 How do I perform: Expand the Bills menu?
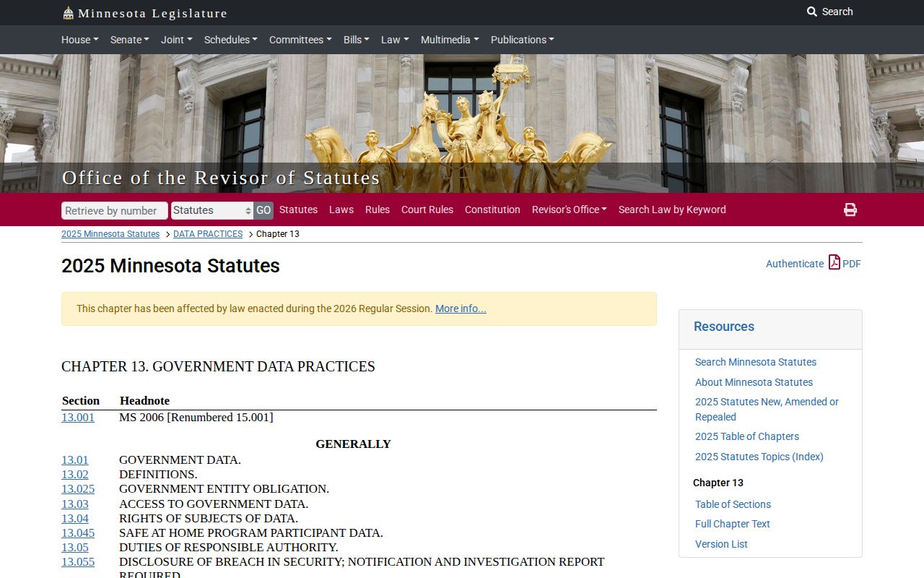click(356, 40)
